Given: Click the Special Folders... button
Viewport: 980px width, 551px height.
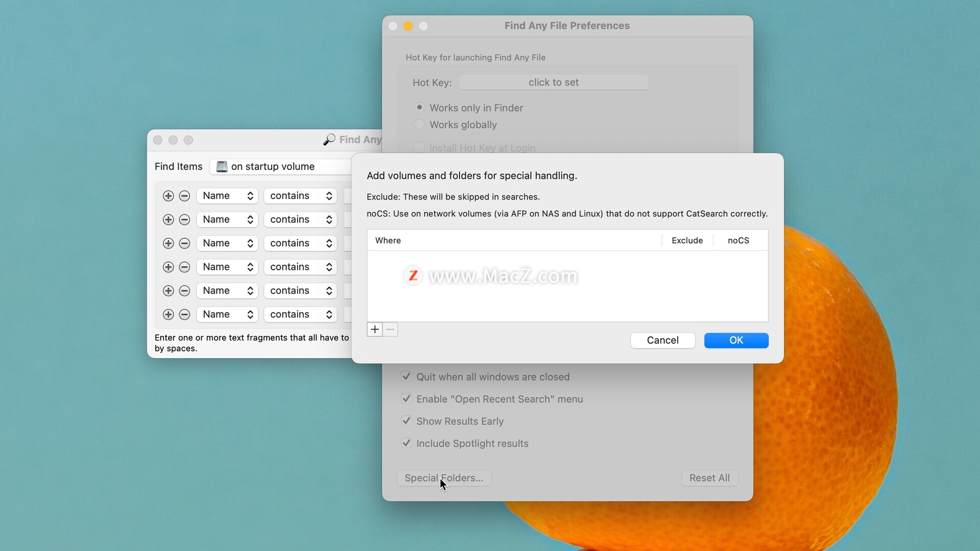Looking at the screenshot, I should click(x=444, y=478).
